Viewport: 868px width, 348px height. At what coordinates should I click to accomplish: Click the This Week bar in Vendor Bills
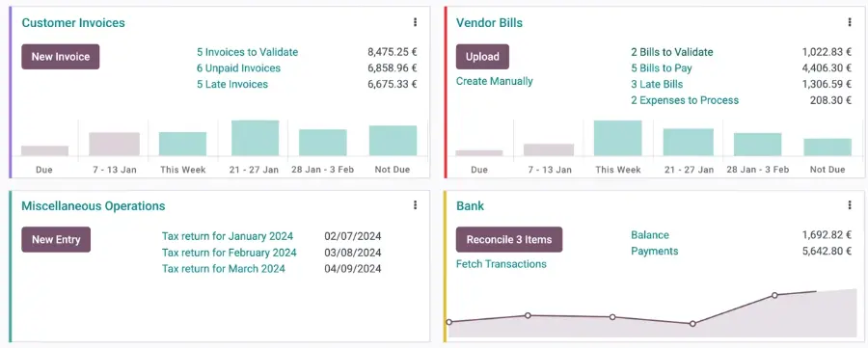tap(618, 138)
